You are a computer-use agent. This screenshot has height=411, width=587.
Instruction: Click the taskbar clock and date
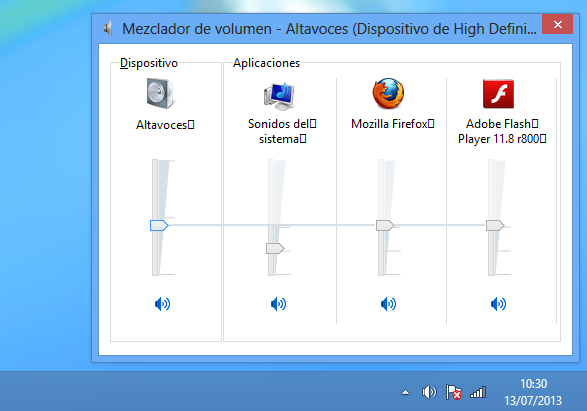tap(533, 392)
